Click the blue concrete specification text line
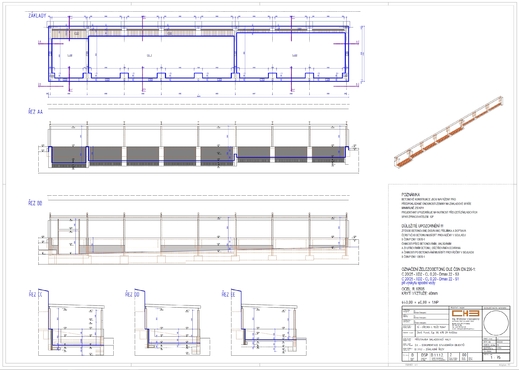This screenshot has height=370, width=519. click(x=430, y=279)
